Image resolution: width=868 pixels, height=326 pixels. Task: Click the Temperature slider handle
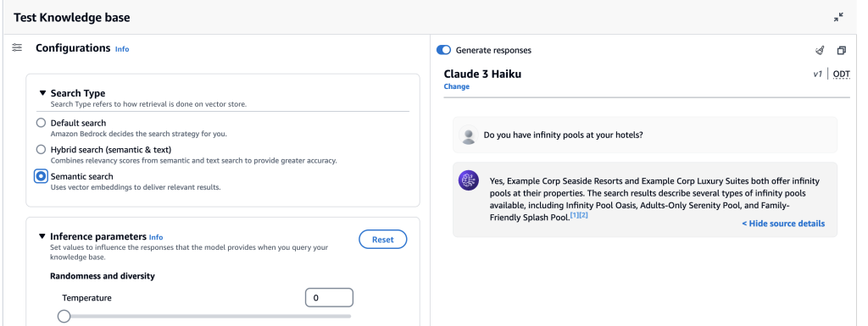pyautogui.click(x=64, y=316)
